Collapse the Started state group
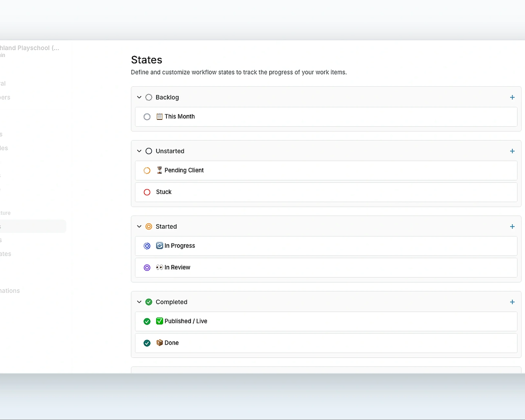 point(139,226)
